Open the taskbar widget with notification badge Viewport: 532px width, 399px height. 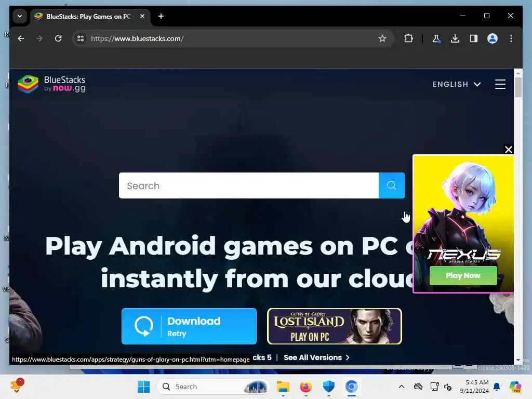[x=17, y=386]
